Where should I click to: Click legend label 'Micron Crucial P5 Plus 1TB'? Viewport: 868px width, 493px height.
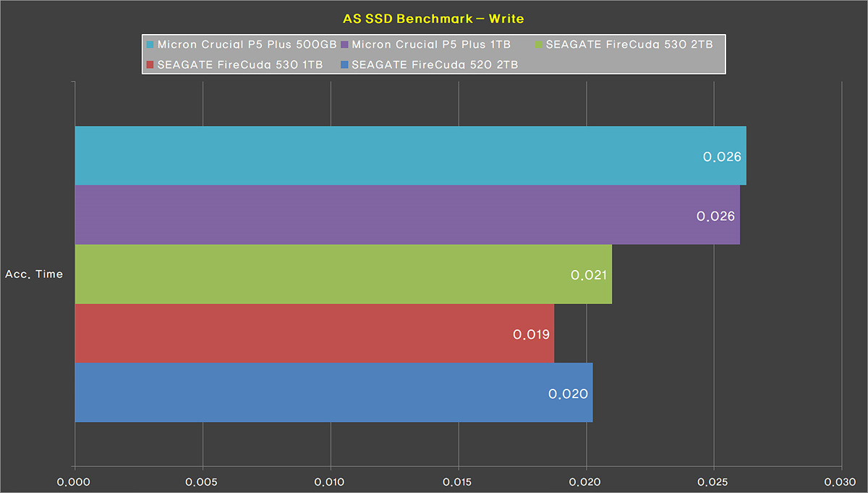click(x=431, y=45)
